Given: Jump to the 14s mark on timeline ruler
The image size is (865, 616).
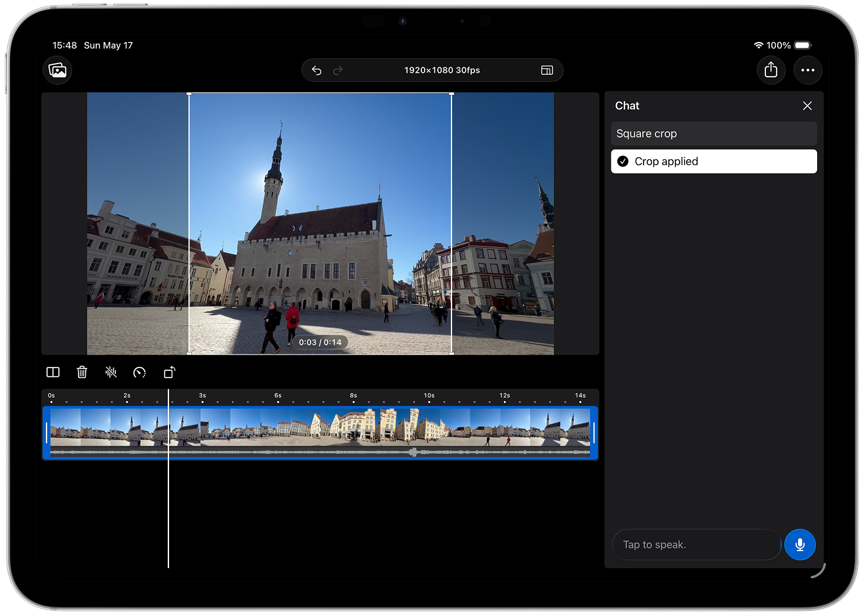Looking at the screenshot, I should 580,396.
